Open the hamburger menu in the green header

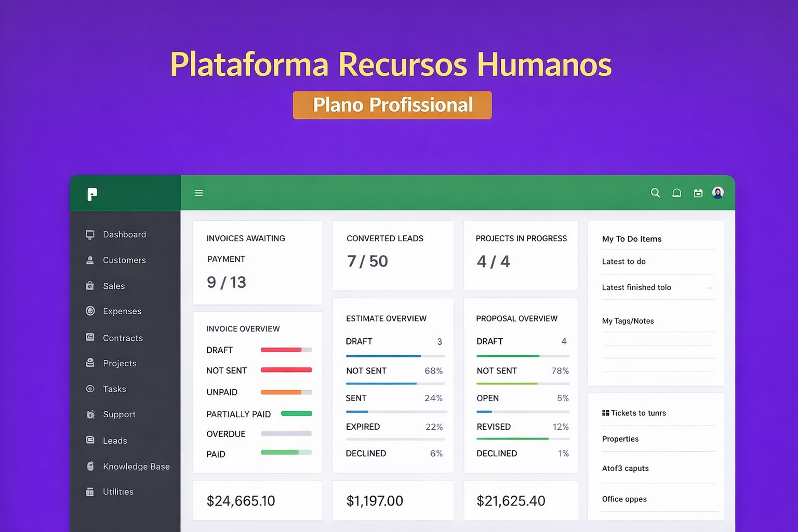[x=198, y=193]
